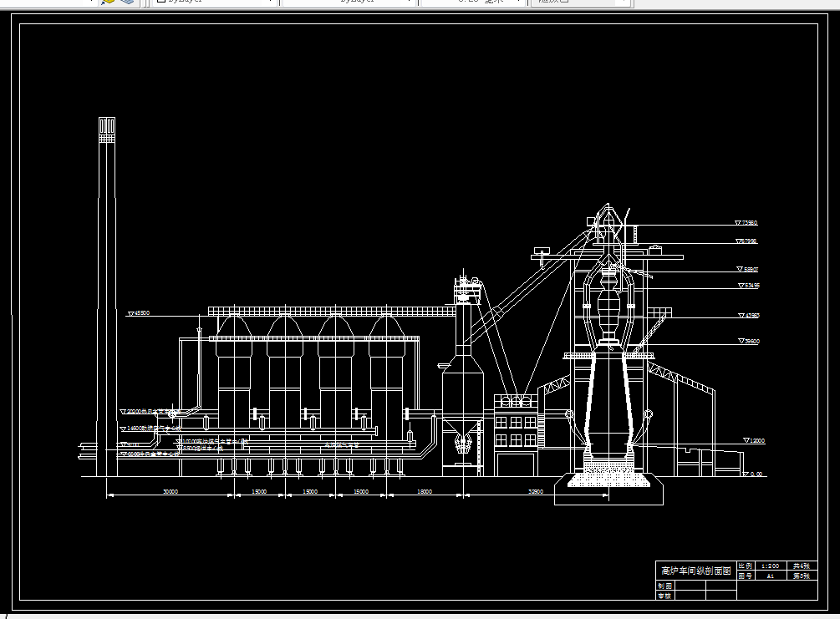Click the 审核 cell in title block
This screenshot has width=840, height=619.
pos(664,596)
